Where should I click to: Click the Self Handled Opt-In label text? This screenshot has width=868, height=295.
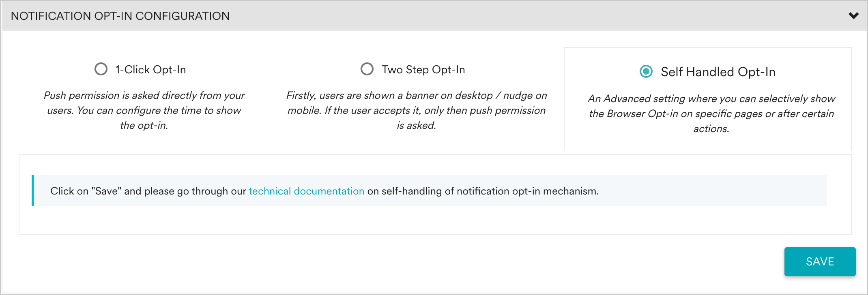tap(718, 72)
